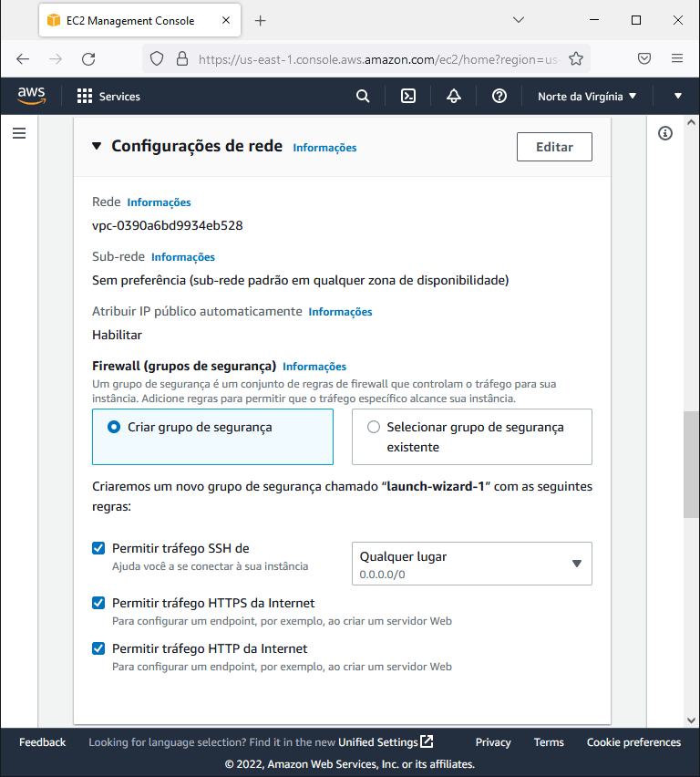Screen dimensions: 700x777
Task: Open Informações link next to Rede
Action: (159, 202)
